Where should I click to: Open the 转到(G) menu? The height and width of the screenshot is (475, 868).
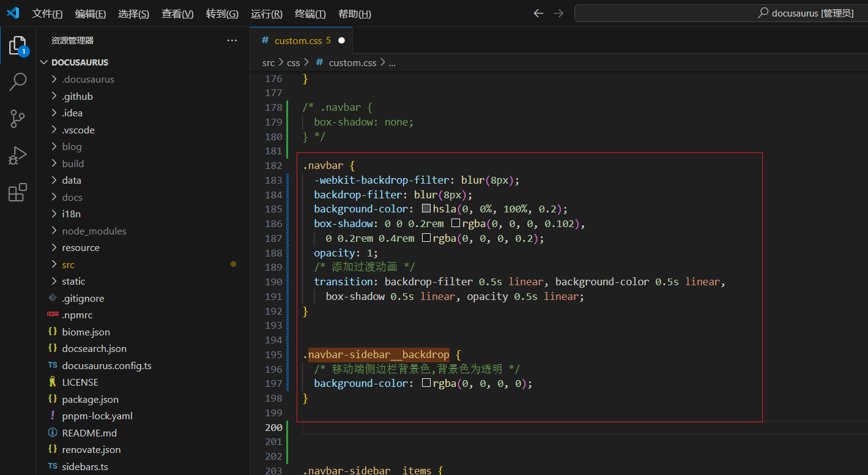222,13
